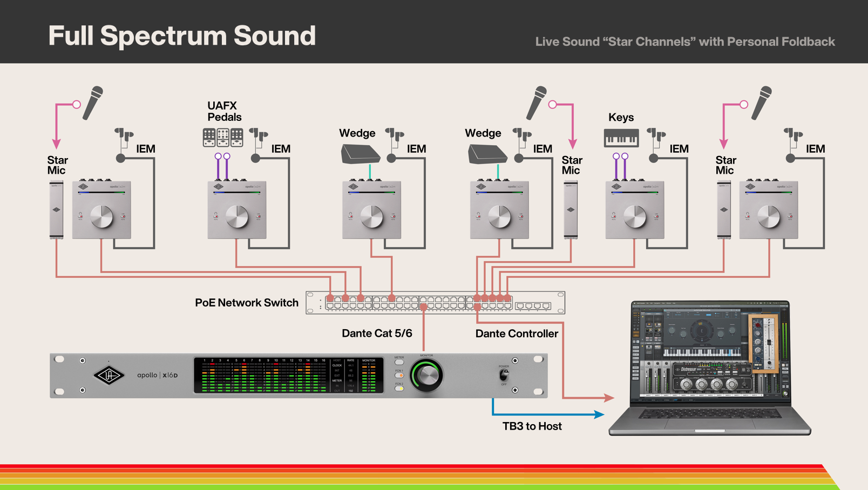The width and height of the screenshot is (868, 490).
Task: Select the Keys keyboard icon
Action: (x=621, y=137)
